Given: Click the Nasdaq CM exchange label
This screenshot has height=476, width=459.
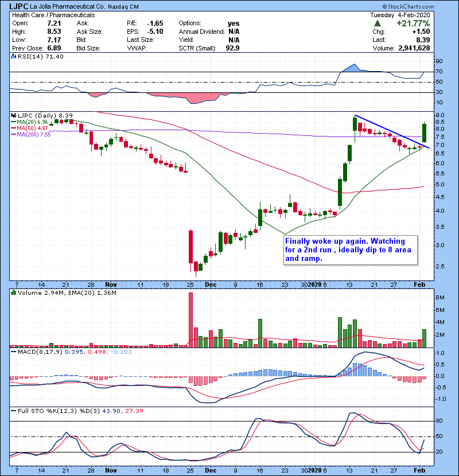Looking at the screenshot, I should click(123, 7).
